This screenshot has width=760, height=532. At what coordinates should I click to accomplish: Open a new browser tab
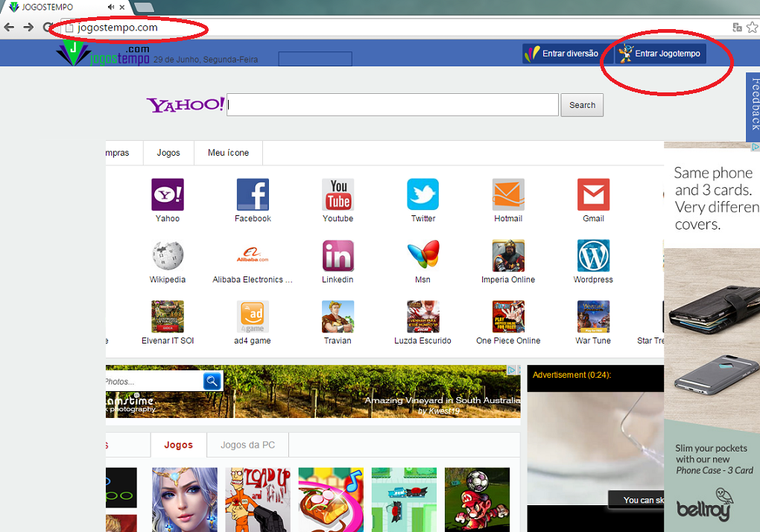(144, 7)
